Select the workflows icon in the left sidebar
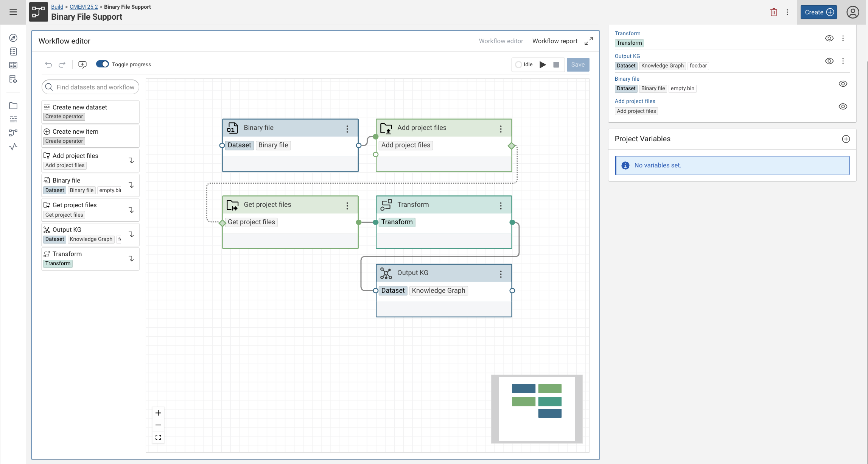 (x=13, y=133)
